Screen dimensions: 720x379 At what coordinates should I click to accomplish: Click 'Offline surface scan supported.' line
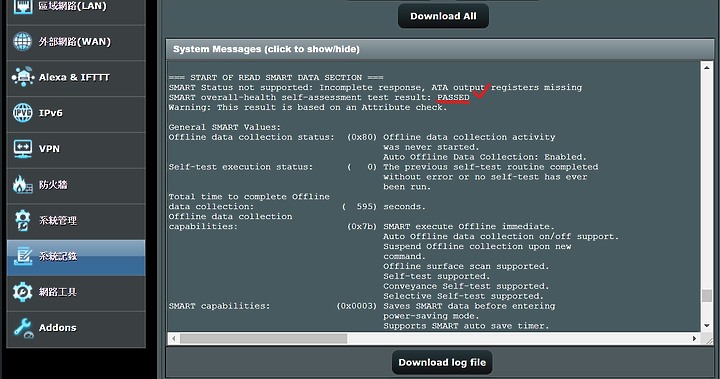coord(466,266)
